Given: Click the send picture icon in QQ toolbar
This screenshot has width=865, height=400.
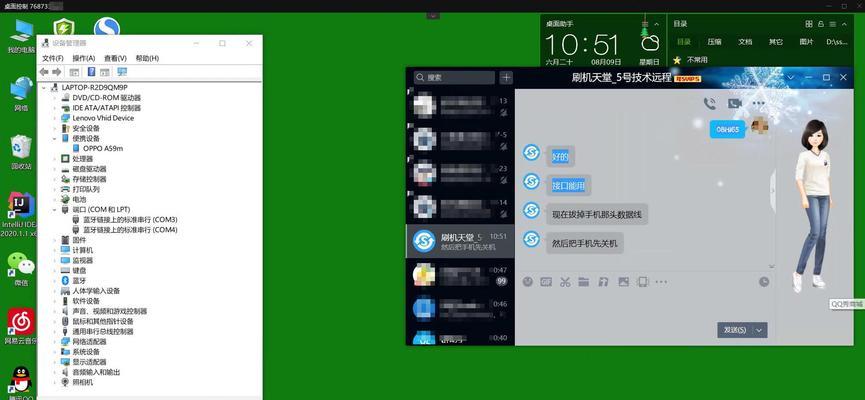Looking at the screenshot, I should click(x=623, y=282).
